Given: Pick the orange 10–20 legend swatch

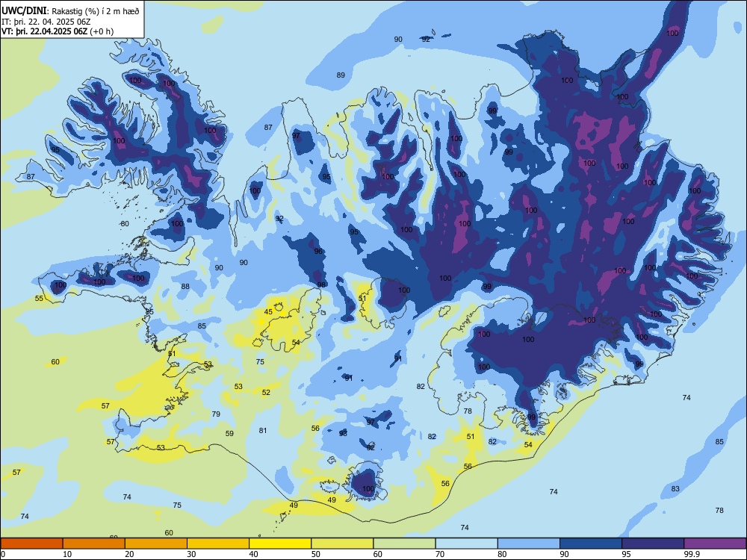Looking at the screenshot, I should pos(94,544).
